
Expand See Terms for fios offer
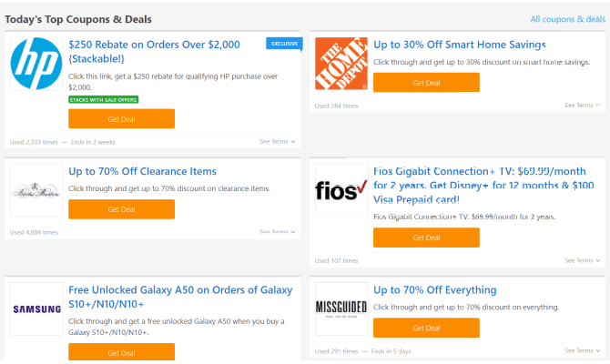[x=583, y=260]
